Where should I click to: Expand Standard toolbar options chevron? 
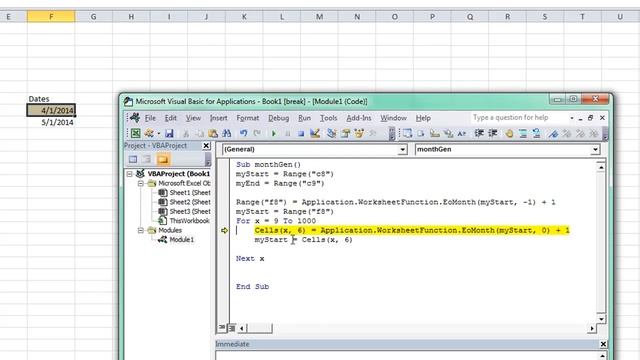click(x=391, y=133)
